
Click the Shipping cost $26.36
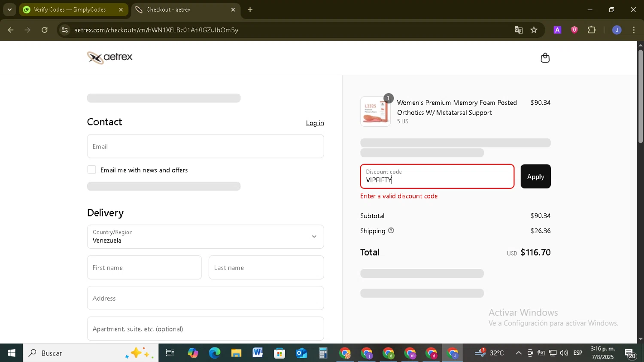click(540, 231)
